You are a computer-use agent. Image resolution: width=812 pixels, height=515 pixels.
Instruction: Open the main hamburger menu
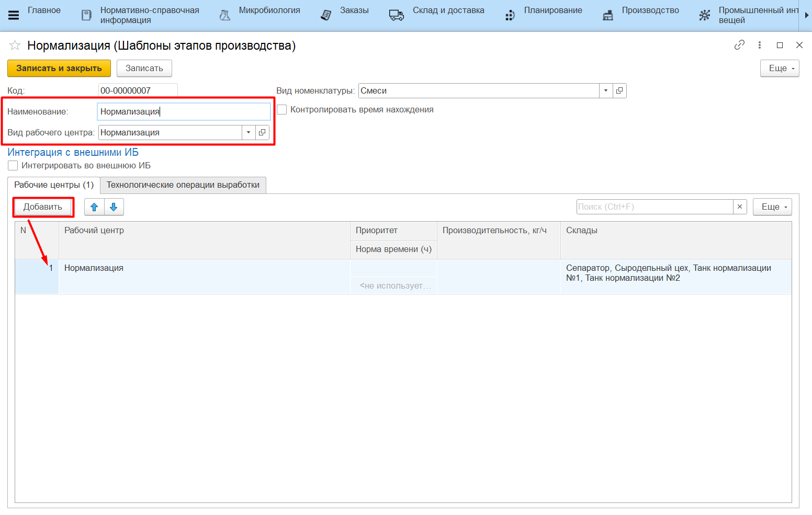(14, 15)
